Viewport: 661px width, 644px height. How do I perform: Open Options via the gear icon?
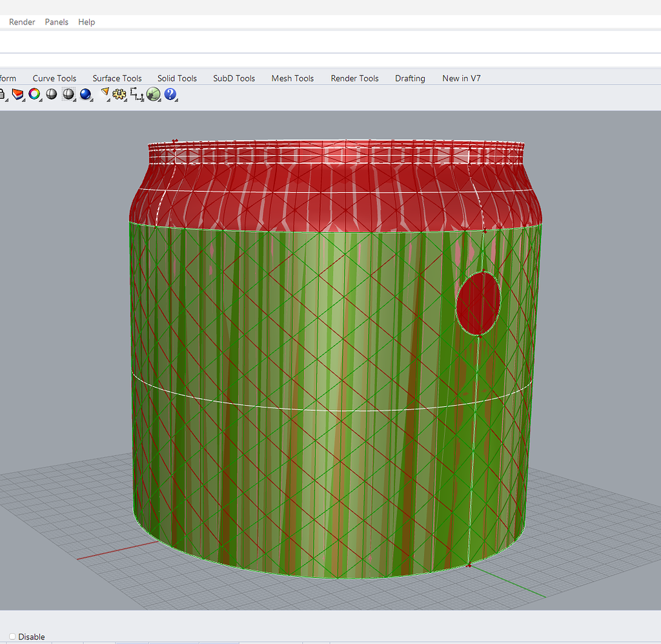(119, 94)
